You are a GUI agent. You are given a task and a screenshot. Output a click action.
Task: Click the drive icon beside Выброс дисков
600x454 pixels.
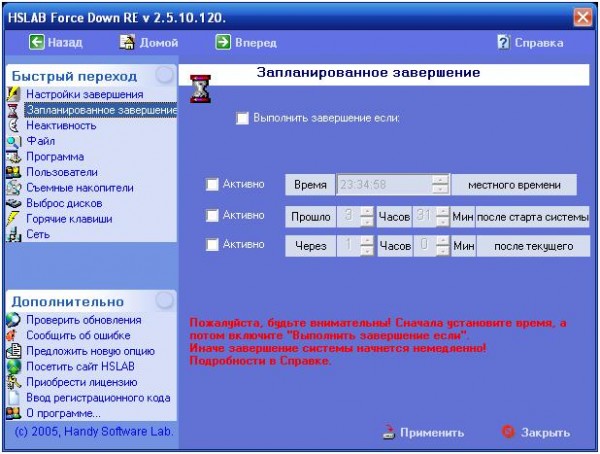coord(13,203)
